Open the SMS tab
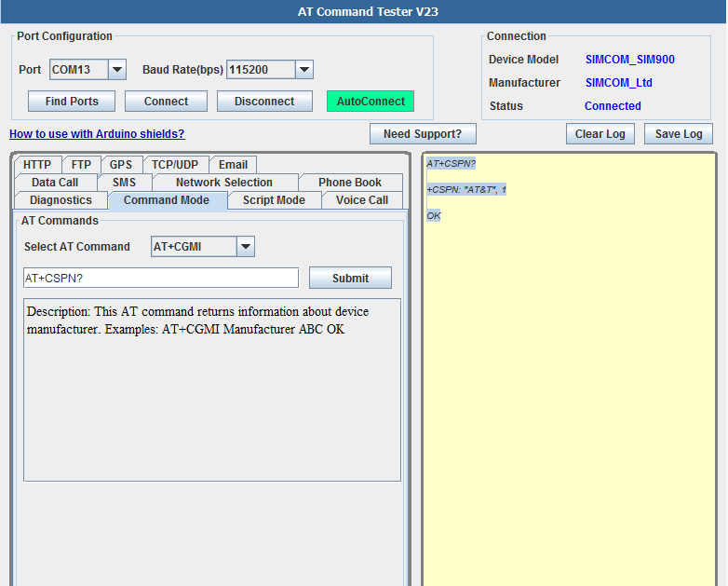 tap(124, 183)
